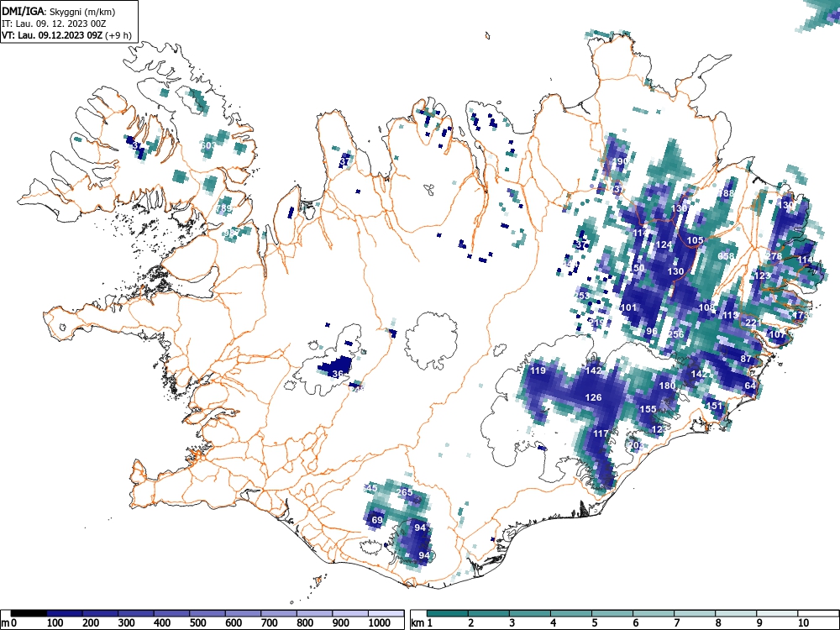
Task: Click the 'IT: Lau. 09. 12. 2023 00Z' line
Action: pyautogui.click(x=54, y=24)
